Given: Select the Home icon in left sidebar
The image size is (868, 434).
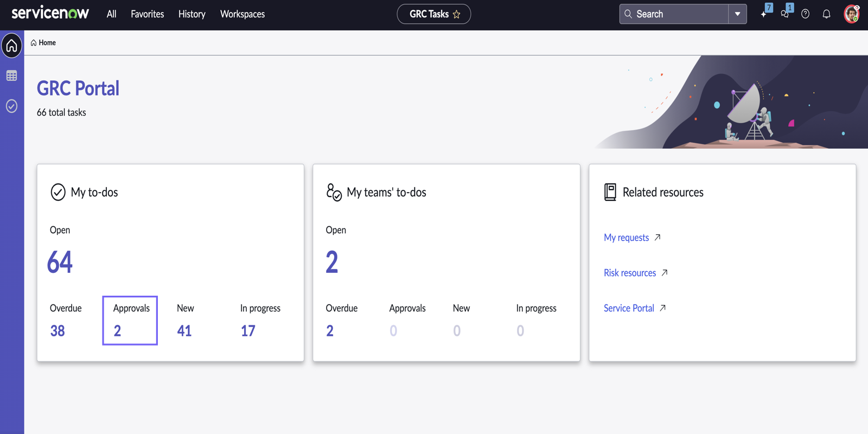Looking at the screenshot, I should [11, 46].
